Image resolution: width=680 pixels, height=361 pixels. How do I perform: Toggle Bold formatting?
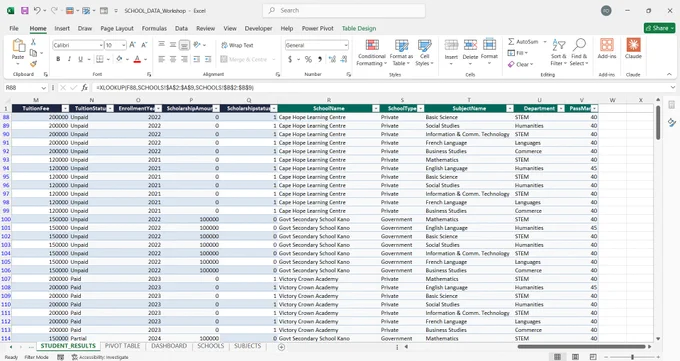pyautogui.click(x=58, y=59)
